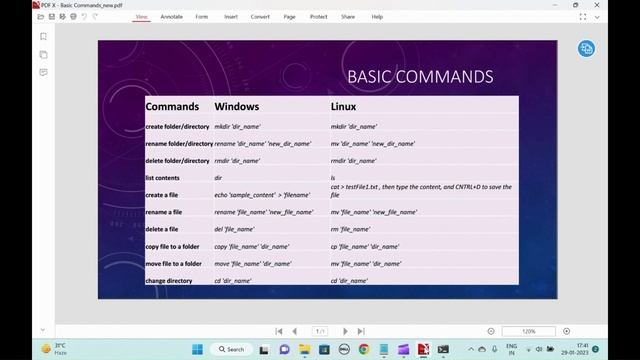Click the 'create folder/directory' row label
The image size is (640, 360).
177,127
